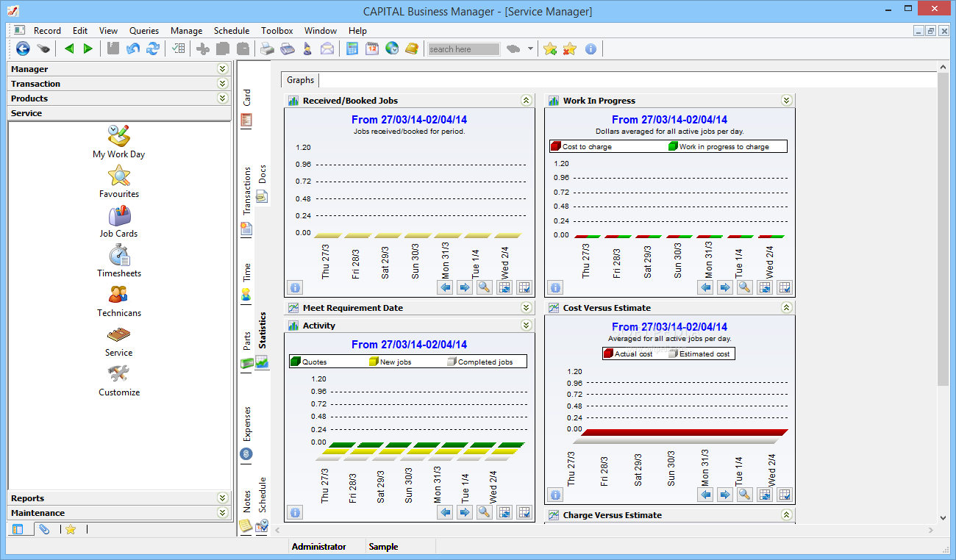This screenshot has width=956, height=560.
Task: Open the Calendar icon in the toolbar
Action: 372,49
